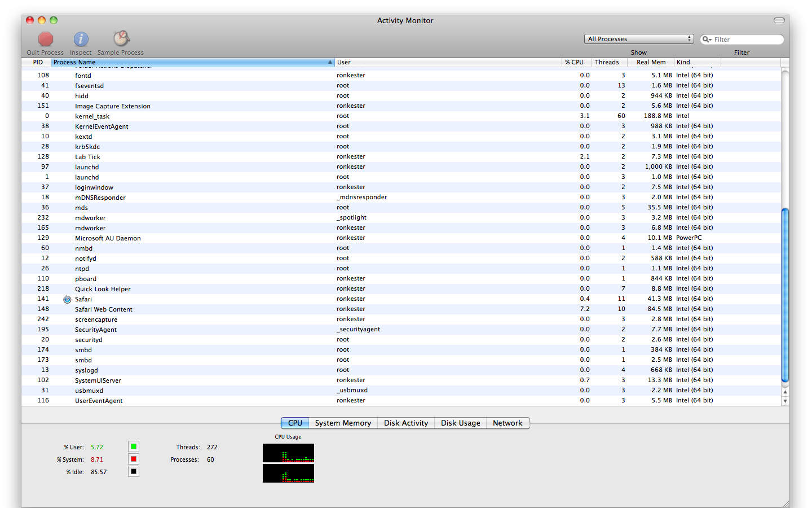Switch to the Disk Usage tab
This screenshot has height=508, width=812.
[x=460, y=423]
